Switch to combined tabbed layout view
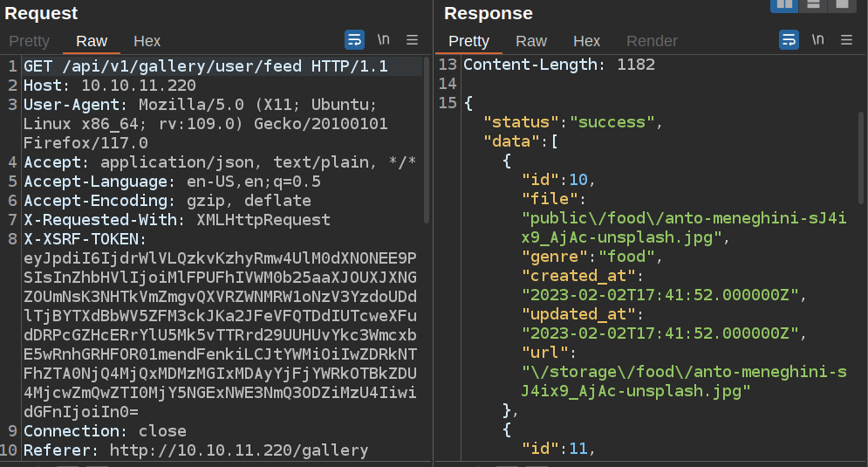 tap(841, 4)
